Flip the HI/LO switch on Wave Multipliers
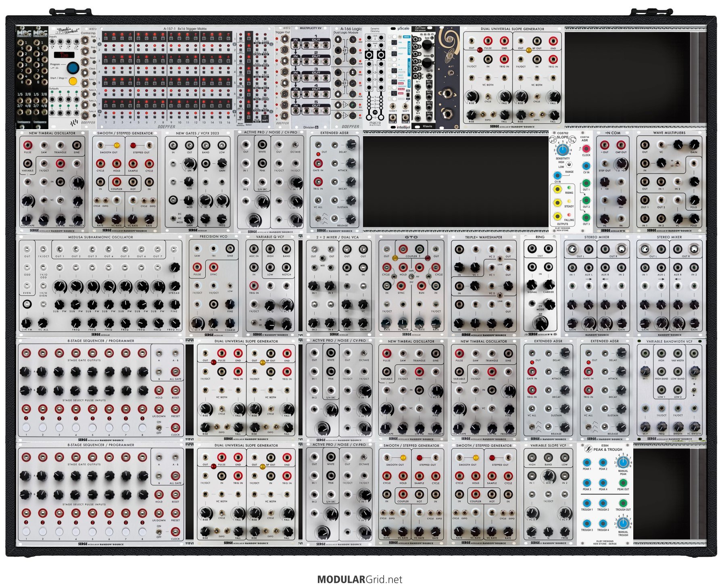The image size is (720, 588). [x=678, y=163]
